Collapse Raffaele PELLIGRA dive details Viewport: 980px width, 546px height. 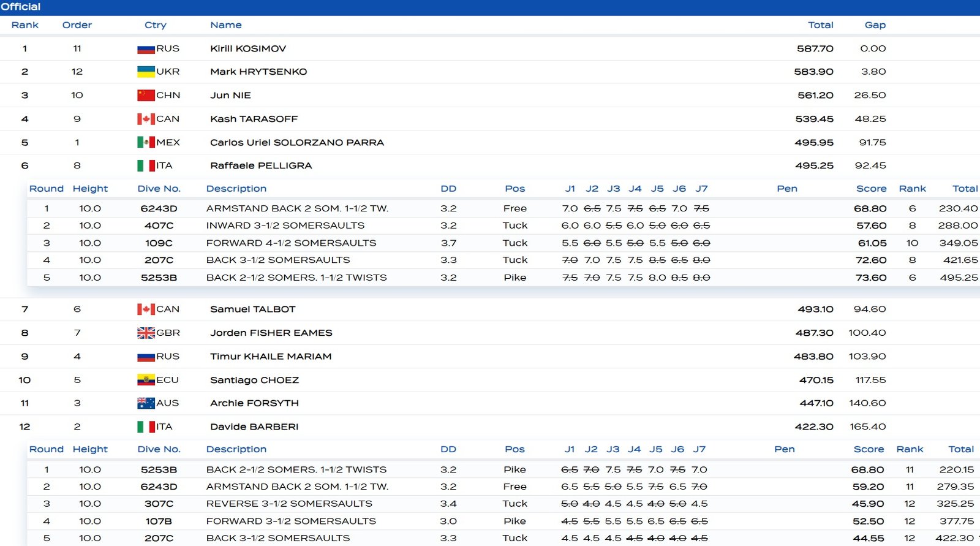click(x=490, y=165)
